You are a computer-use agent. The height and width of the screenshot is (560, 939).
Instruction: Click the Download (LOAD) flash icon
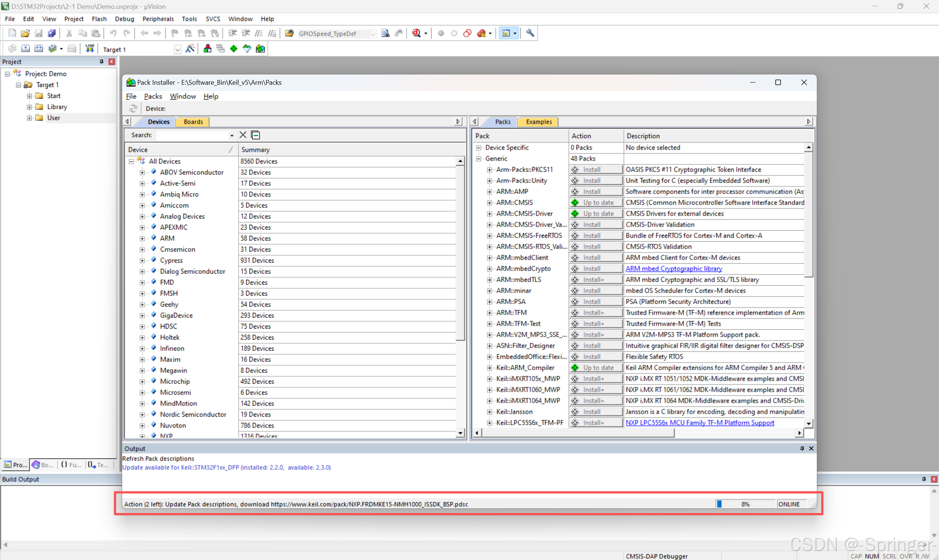pyautogui.click(x=90, y=49)
